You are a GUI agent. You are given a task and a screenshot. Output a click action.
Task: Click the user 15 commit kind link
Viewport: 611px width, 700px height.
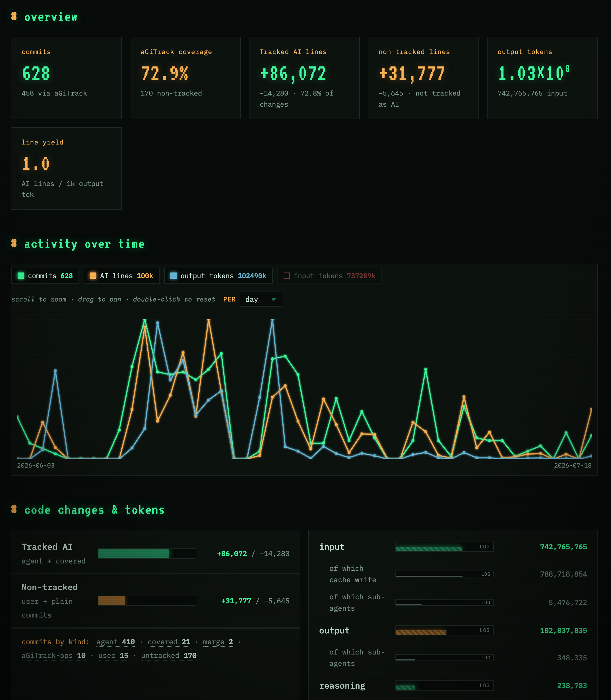click(x=113, y=655)
